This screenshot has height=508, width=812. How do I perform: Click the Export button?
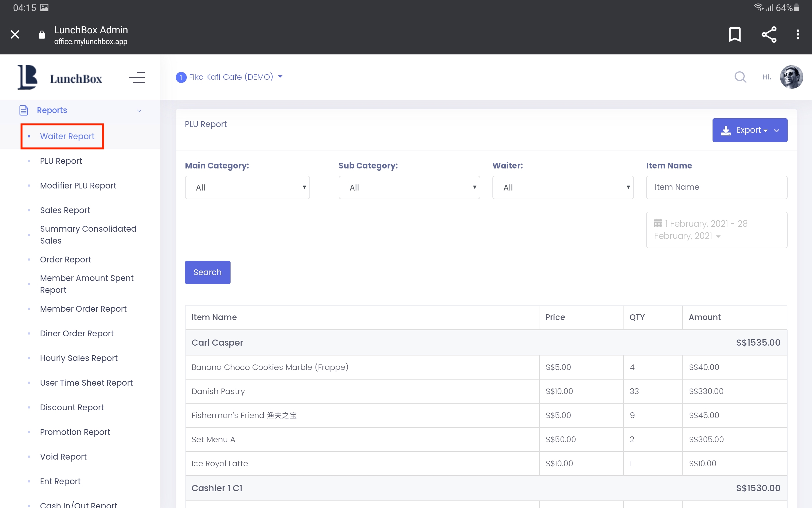[750, 130]
